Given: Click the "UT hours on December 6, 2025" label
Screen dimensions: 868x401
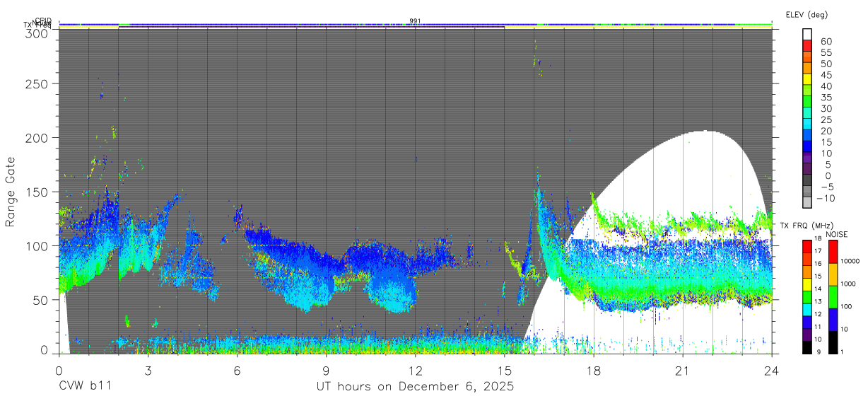Looking at the screenshot, I should click(415, 386).
